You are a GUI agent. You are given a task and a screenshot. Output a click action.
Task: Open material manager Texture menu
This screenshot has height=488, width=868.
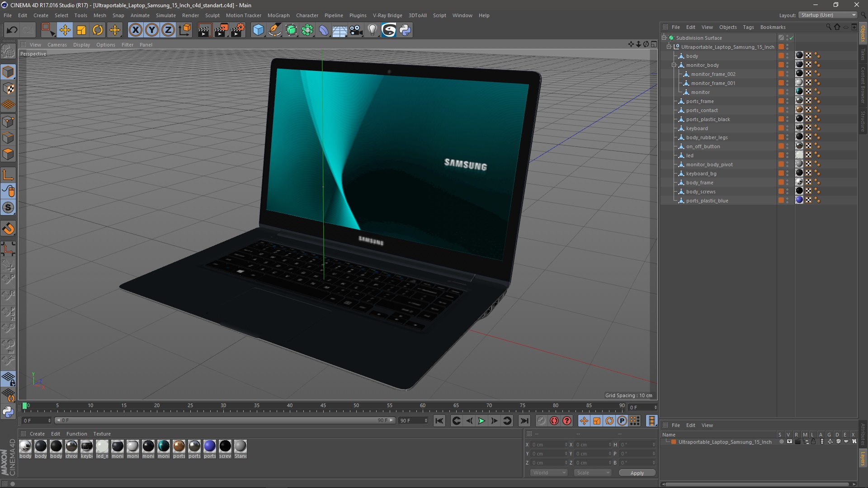(102, 434)
